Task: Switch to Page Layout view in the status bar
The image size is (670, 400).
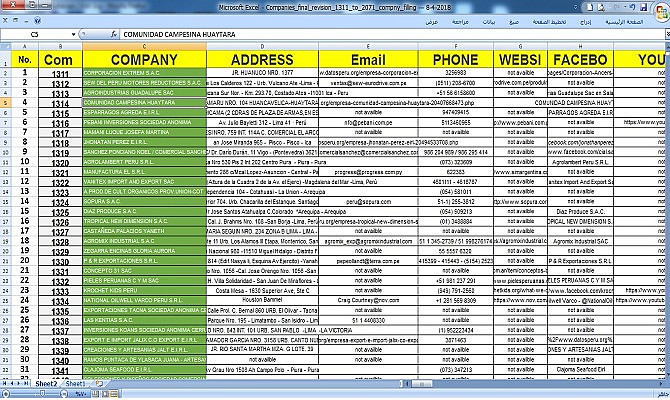Action: [x=105, y=394]
